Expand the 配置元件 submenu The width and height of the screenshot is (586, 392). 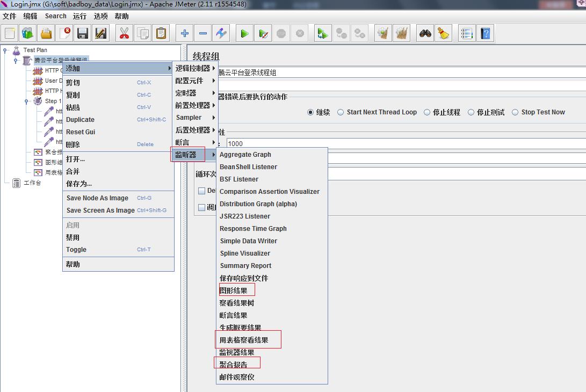click(x=195, y=81)
